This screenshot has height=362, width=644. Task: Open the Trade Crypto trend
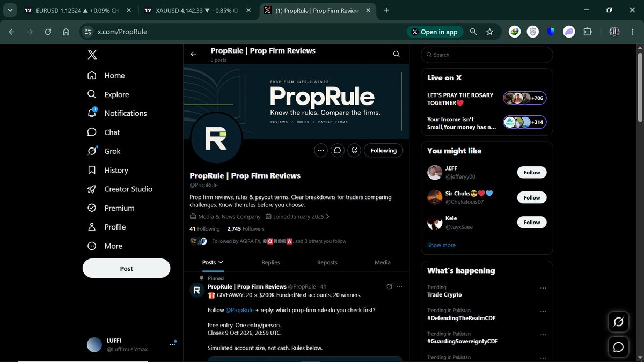tap(444, 294)
